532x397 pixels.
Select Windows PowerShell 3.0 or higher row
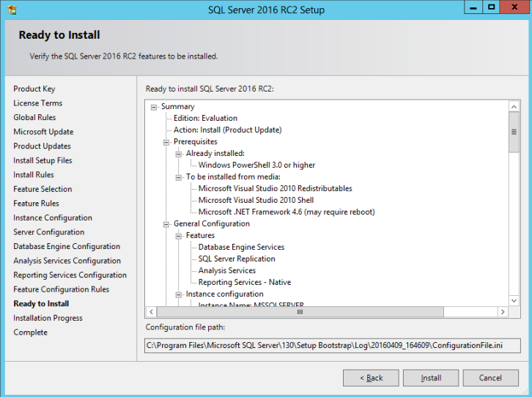point(256,165)
